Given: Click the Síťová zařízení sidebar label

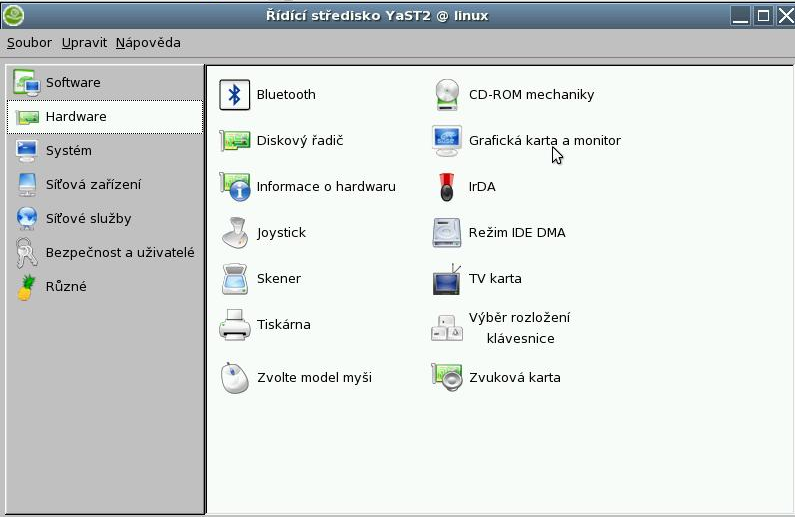Looking at the screenshot, I should click(93, 184).
